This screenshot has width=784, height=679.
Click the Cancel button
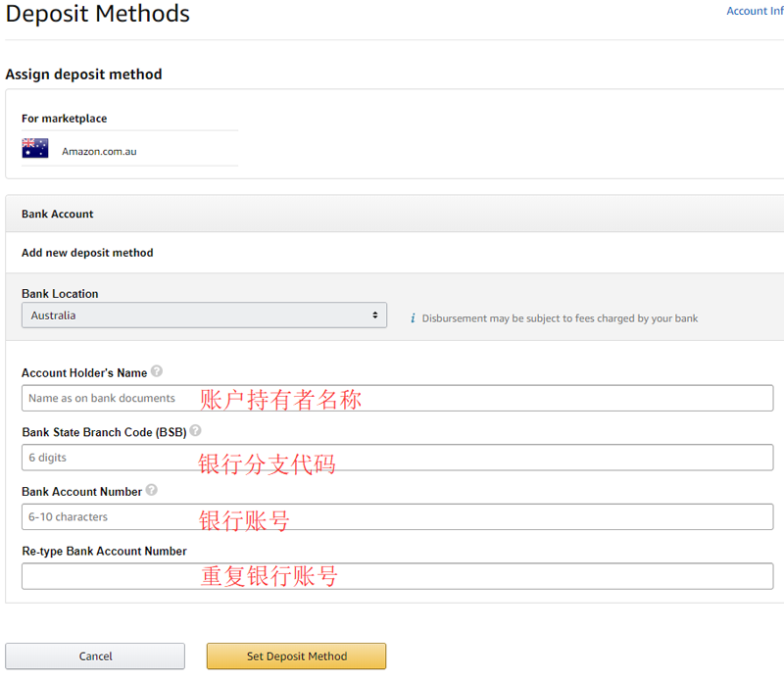point(95,656)
